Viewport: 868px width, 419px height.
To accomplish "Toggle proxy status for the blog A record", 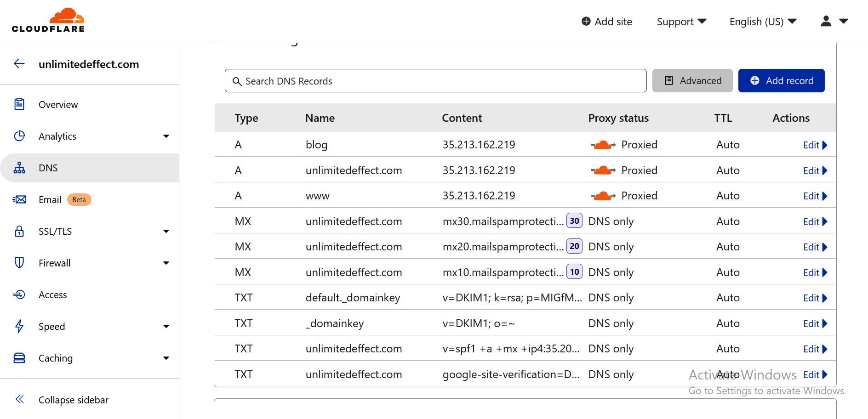I will tap(603, 144).
